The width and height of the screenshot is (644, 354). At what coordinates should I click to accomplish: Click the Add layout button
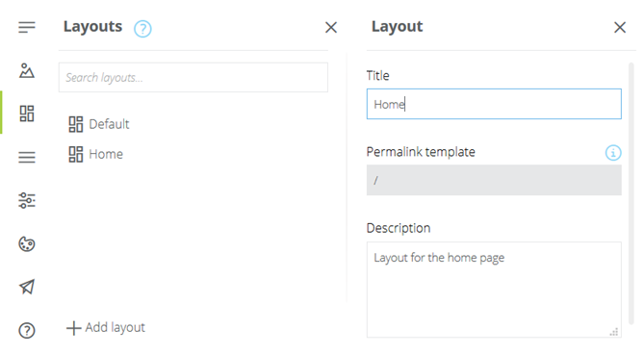tap(106, 328)
